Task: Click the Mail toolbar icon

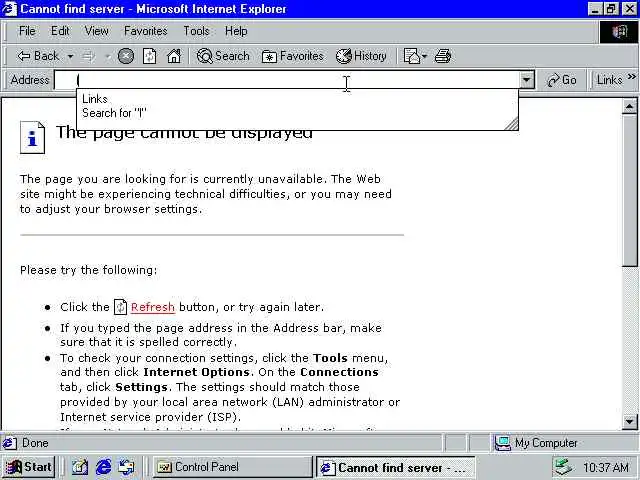Action: (x=411, y=56)
